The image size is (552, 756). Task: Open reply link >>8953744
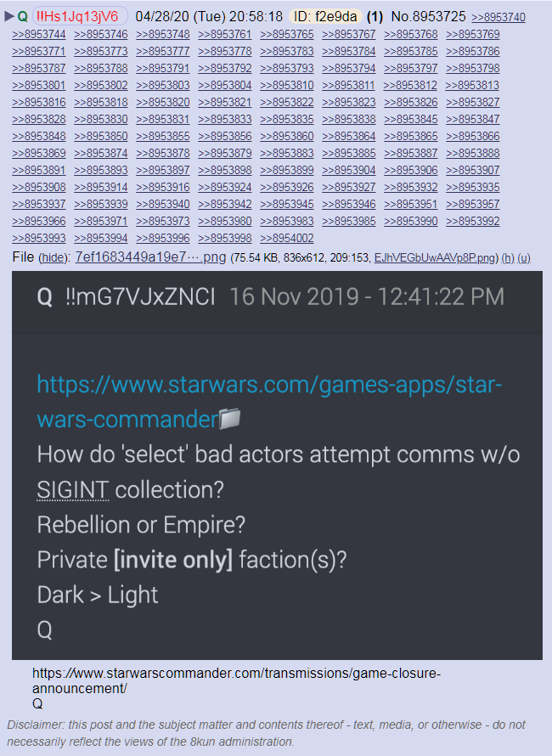(39, 34)
